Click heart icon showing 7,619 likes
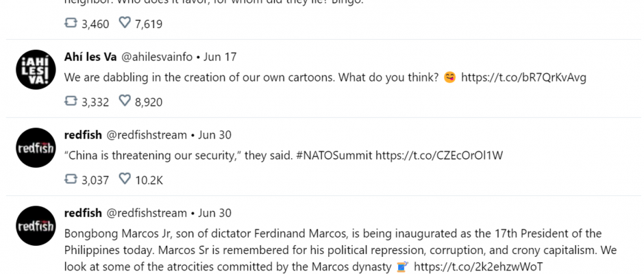 click(125, 23)
